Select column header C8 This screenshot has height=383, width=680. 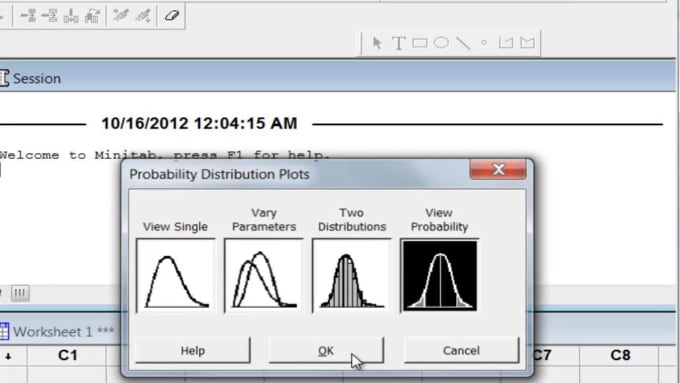[x=620, y=356]
